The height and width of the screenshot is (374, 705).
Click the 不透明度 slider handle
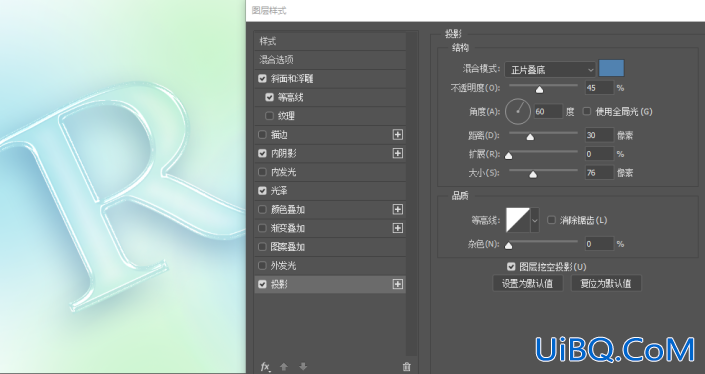tap(540, 90)
